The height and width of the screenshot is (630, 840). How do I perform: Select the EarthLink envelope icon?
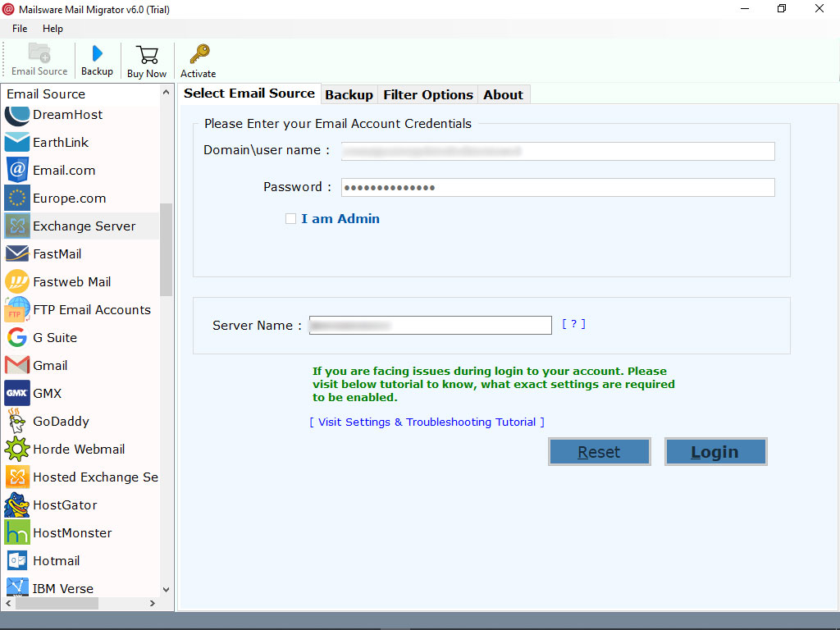pos(17,143)
